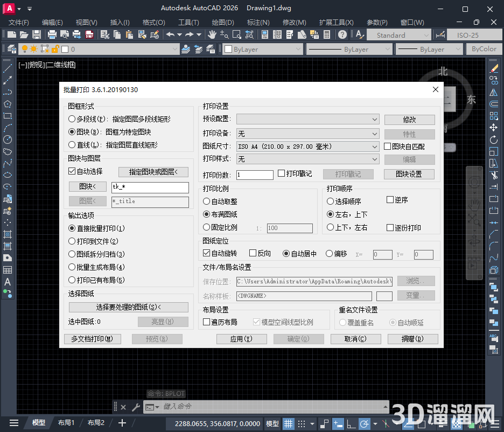Select the Polygon draw tool
This screenshot has width=504, height=432.
tap(8, 104)
